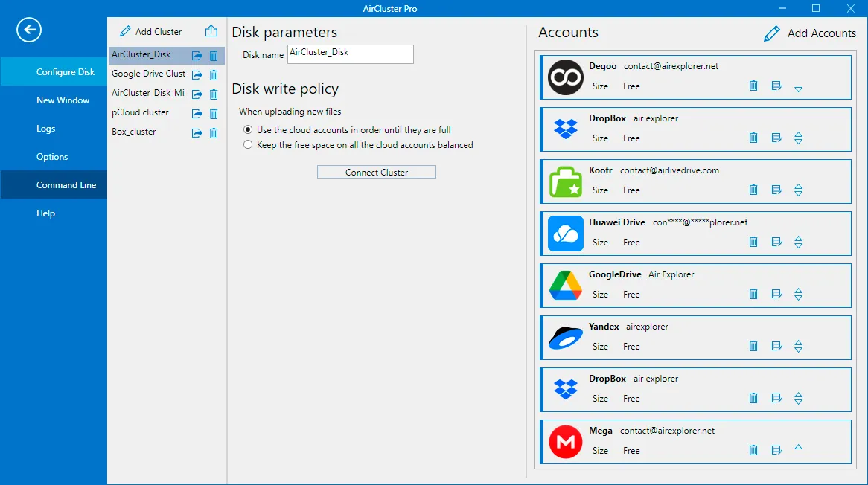Move the Yandex account up
This screenshot has width=868, height=485.
click(x=798, y=343)
